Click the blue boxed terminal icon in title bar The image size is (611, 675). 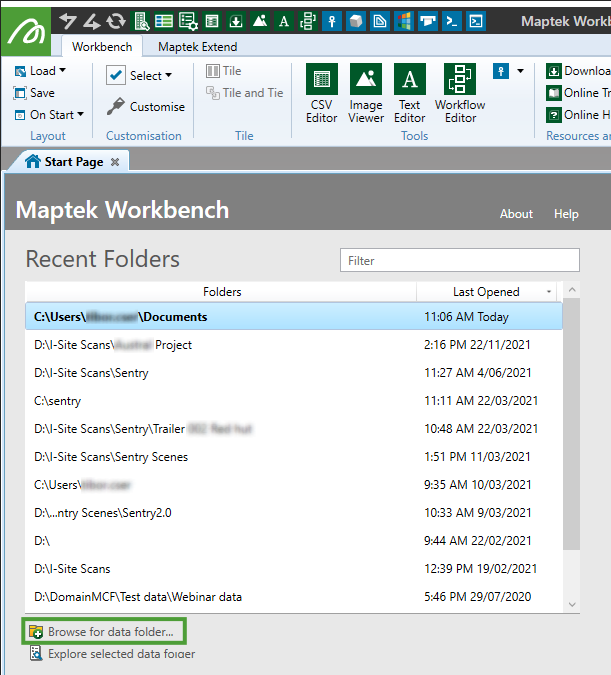click(x=476, y=21)
